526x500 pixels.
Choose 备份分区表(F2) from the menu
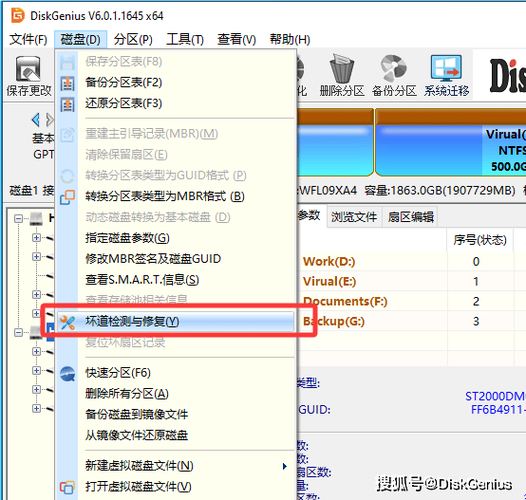point(176,83)
